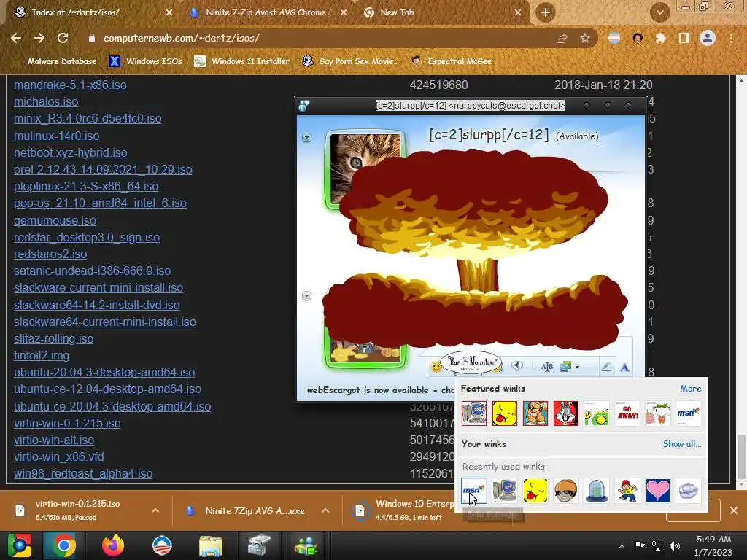The height and width of the screenshot is (560, 747).
Task: Open the AB text font tool in chat
Action: tap(547, 366)
